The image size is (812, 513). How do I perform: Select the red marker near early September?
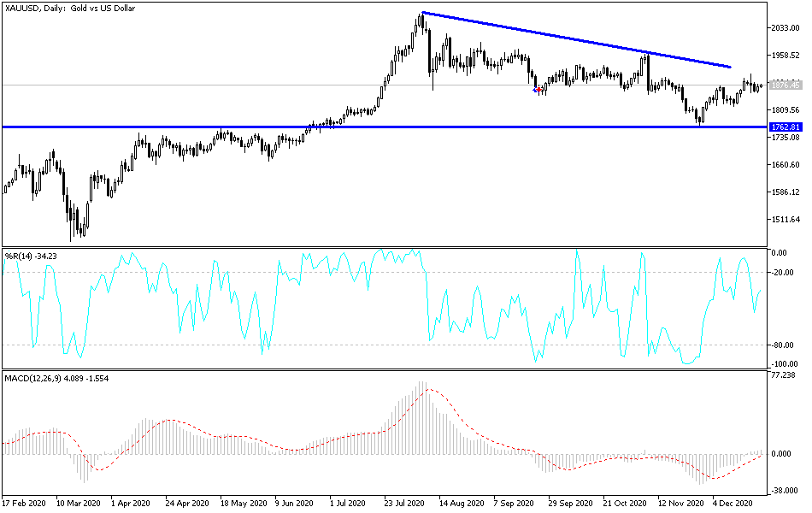[538, 88]
